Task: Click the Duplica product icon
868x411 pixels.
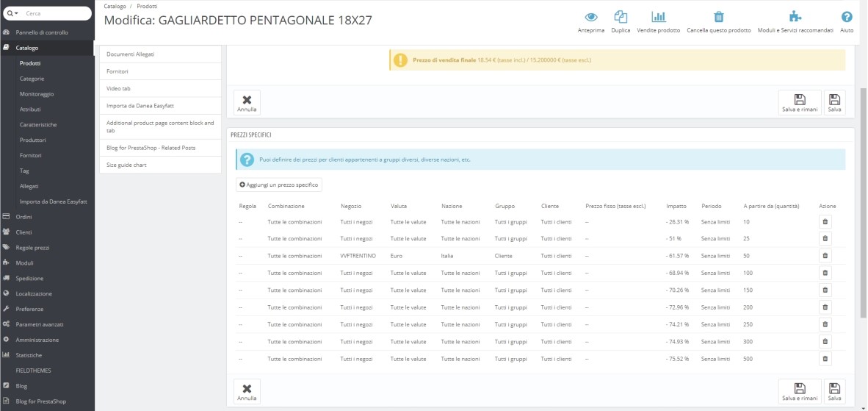Action: click(621, 17)
